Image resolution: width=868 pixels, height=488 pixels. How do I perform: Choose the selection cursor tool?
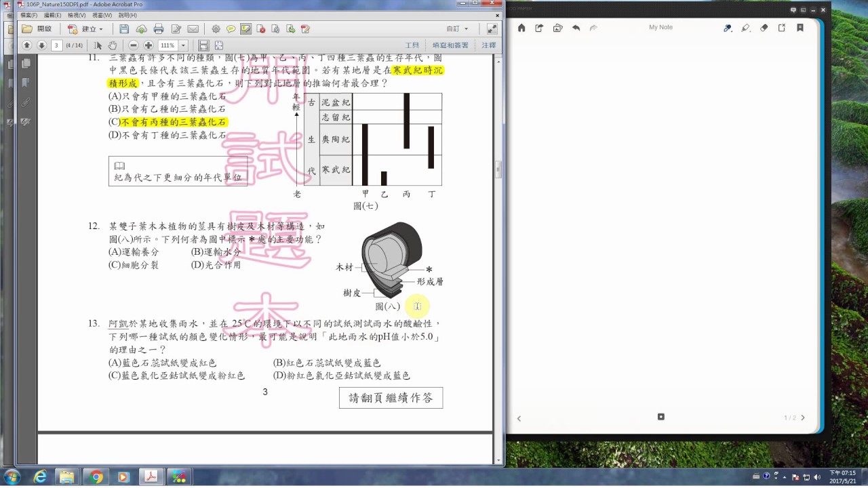pos(98,45)
